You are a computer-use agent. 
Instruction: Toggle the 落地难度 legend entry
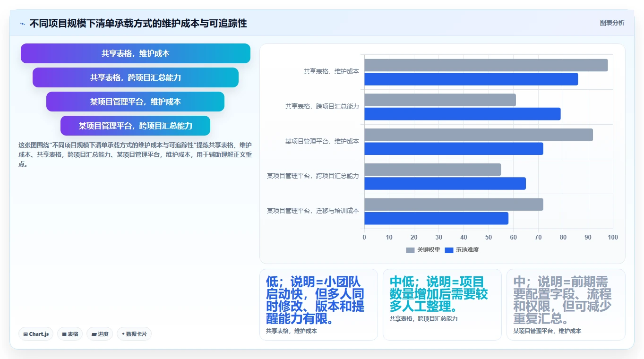click(462, 250)
